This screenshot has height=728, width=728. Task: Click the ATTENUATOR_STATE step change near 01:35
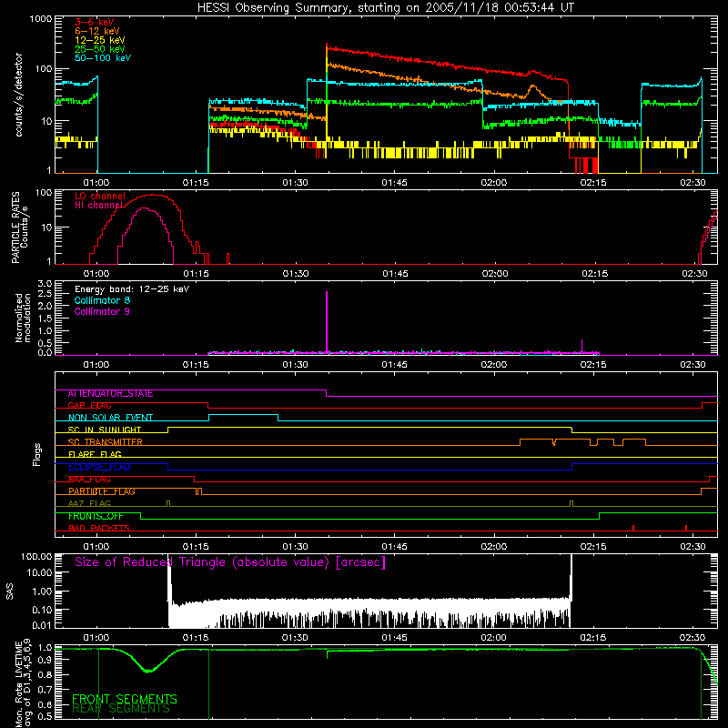(x=327, y=393)
